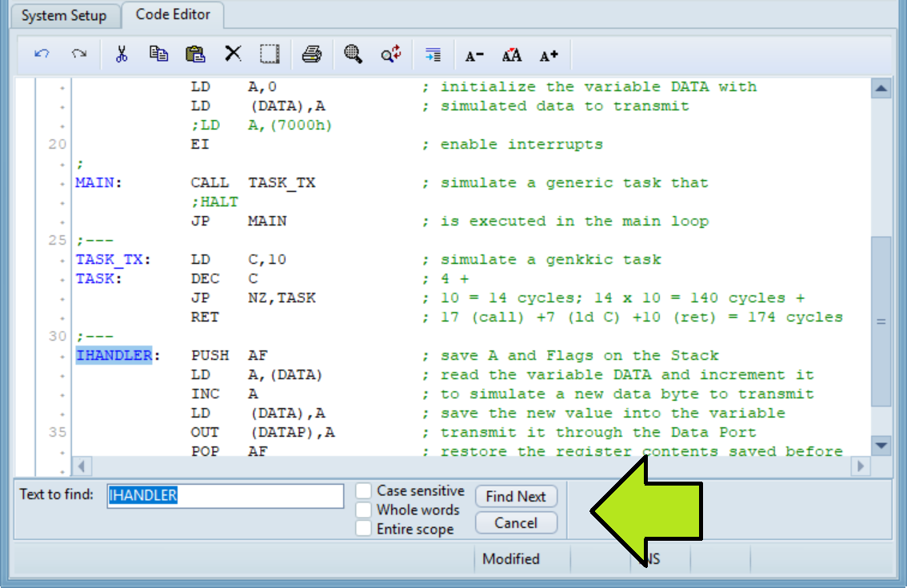The image size is (907, 588).
Task: Click the horizontal scrollbar right arrow
Action: (860, 466)
